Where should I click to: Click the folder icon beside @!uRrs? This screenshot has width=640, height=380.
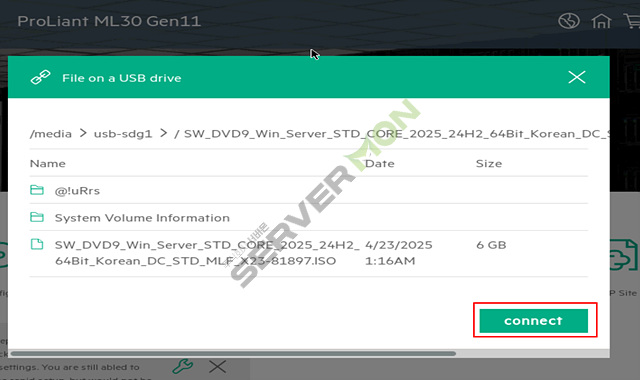pos(37,190)
